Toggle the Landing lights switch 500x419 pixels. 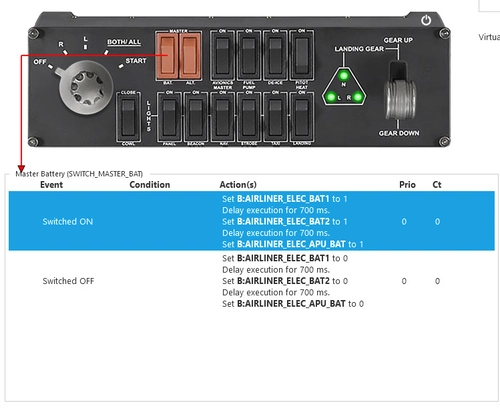pos(302,117)
